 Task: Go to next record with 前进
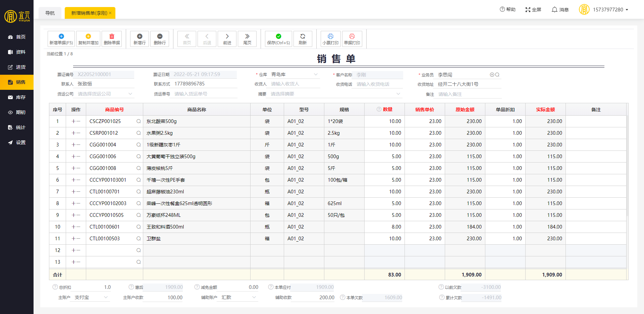pos(227,39)
